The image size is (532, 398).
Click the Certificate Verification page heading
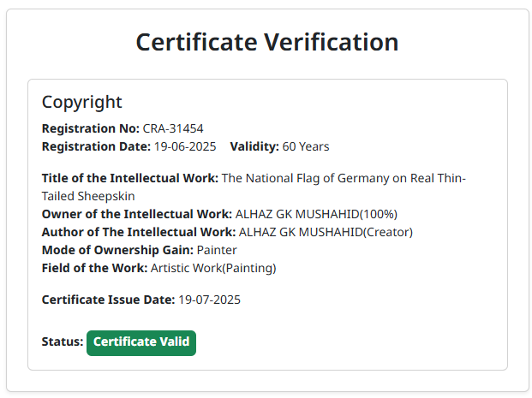pyautogui.click(x=266, y=42)
